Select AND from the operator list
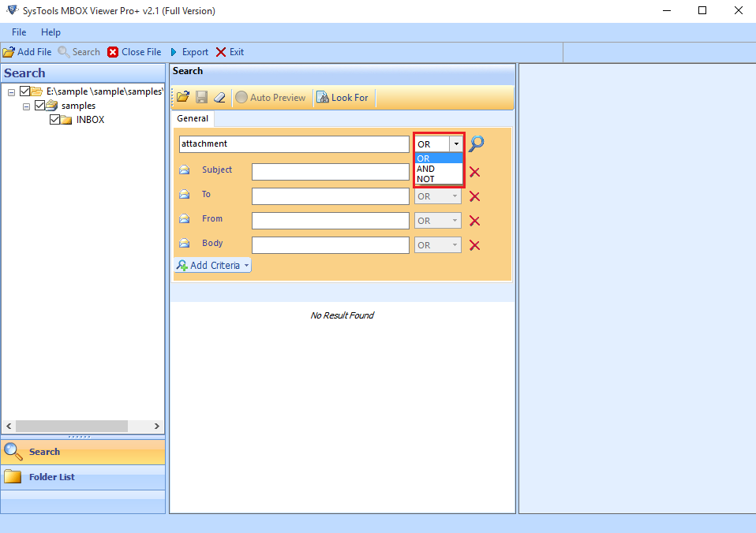Image resolution: width=756 pixels, height=533 pixels. (x=440, y=169)
